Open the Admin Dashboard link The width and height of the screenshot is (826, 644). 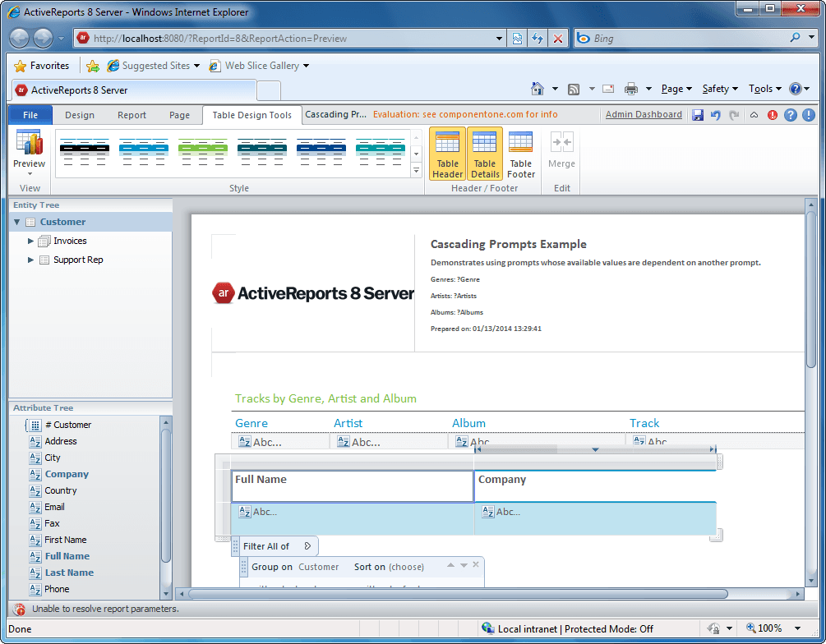644,114
